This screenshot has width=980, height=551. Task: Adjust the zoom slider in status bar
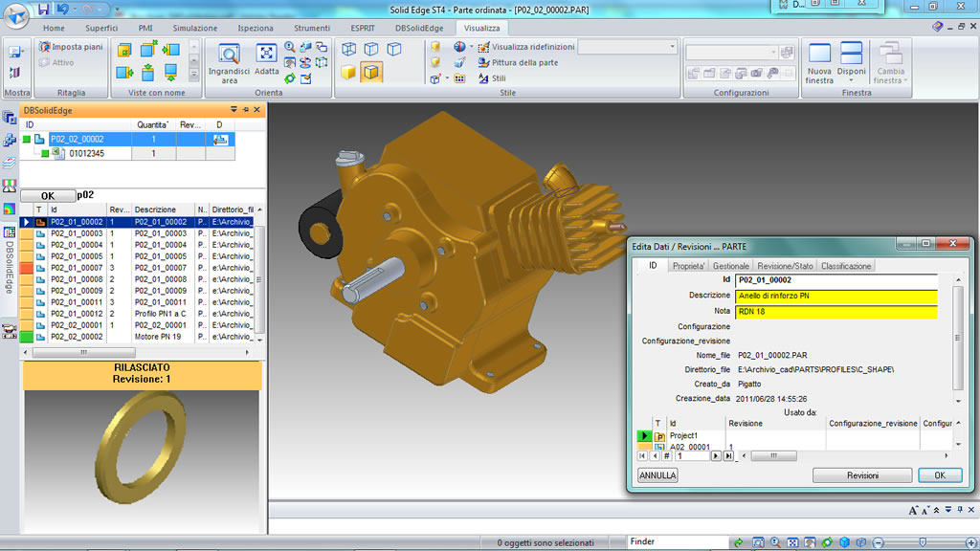[x=924, y=543]
